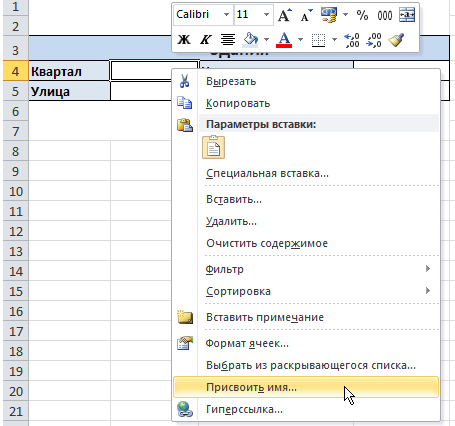The width and height of the screenshot is (455, 426).
Task: Decrease decimal places
Action: [374, 40]
